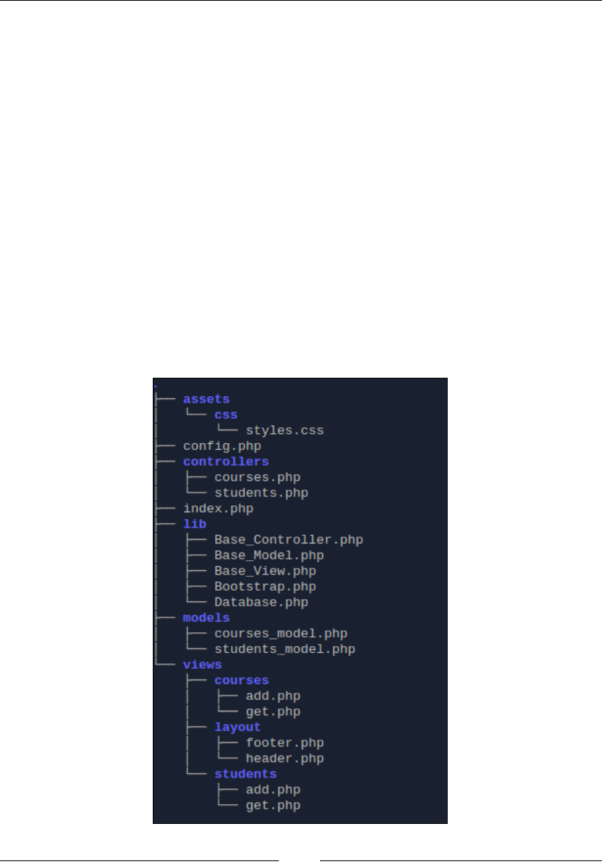Click courses.php under controllers

pos(258,477)
